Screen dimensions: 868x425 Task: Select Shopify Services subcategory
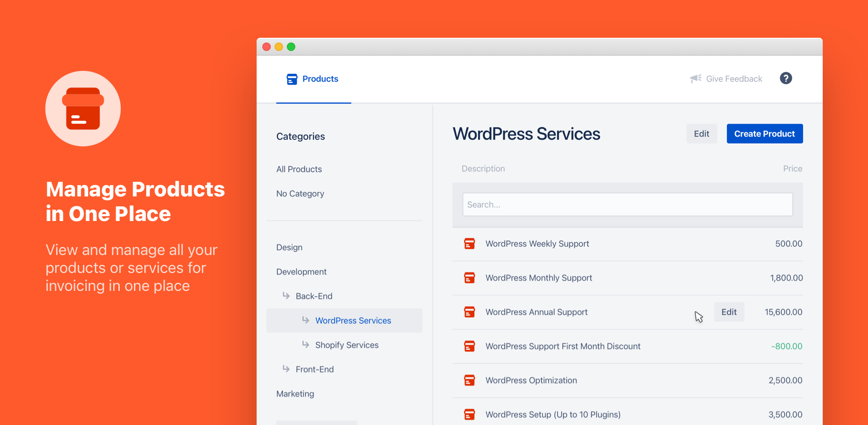point(347,345)
